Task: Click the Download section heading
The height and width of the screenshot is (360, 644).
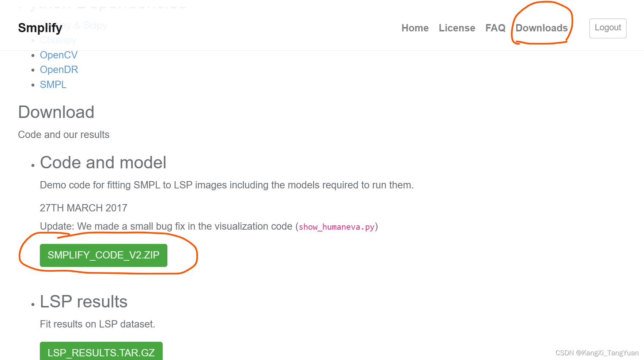Action: pyautogui.click(x=56, y=112)
